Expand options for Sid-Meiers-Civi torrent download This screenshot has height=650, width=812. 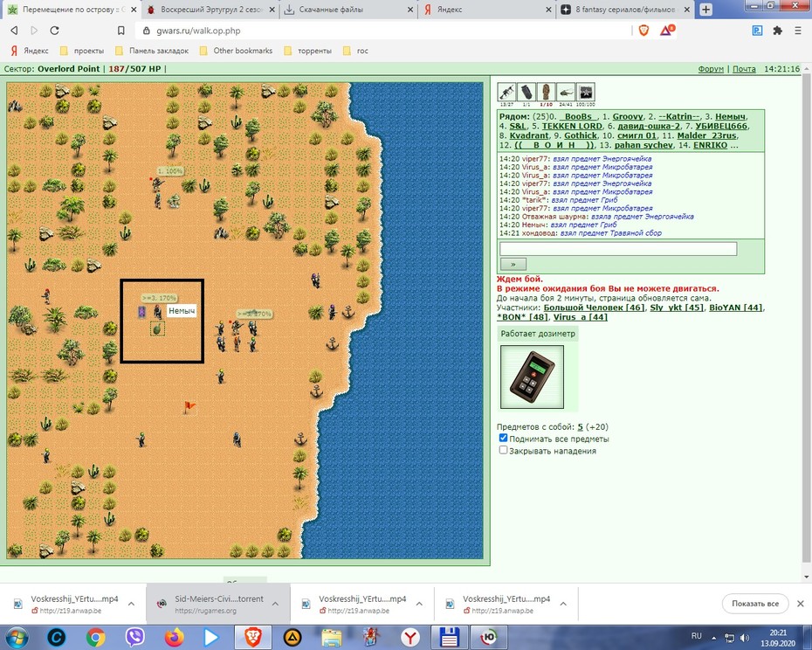click(x=276, y=604)
